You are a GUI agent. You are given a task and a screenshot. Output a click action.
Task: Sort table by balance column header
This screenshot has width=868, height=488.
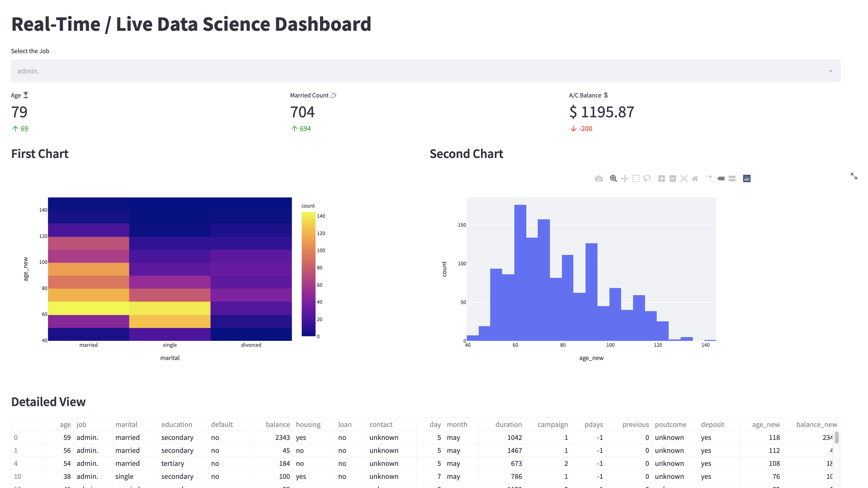[x=277, y=424]
